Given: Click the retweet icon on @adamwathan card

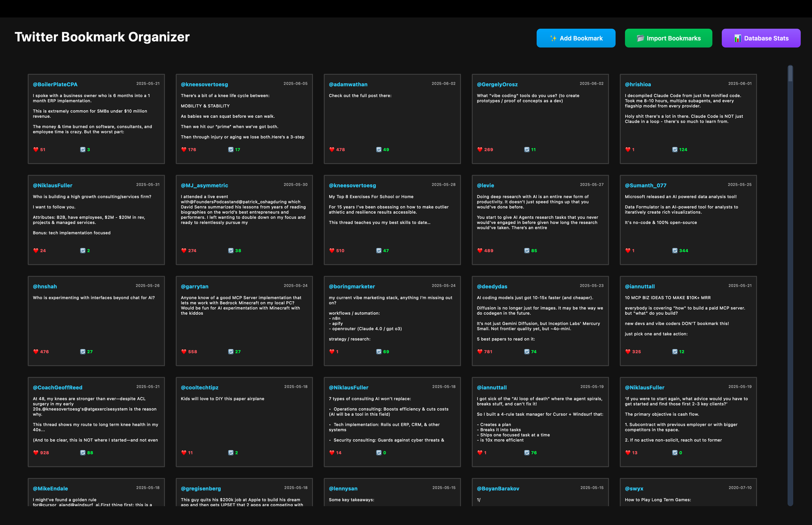Looking at the screenshot, I should (379, 149).
